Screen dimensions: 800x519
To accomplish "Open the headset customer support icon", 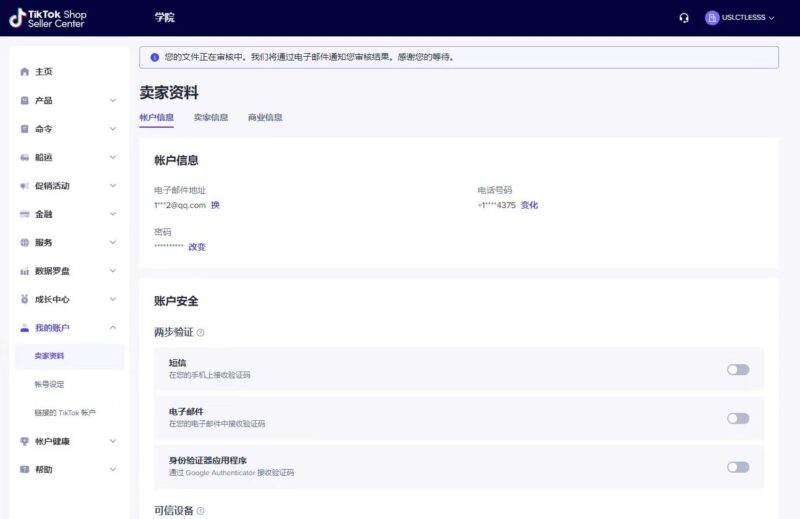I will (x=684, y=18).
